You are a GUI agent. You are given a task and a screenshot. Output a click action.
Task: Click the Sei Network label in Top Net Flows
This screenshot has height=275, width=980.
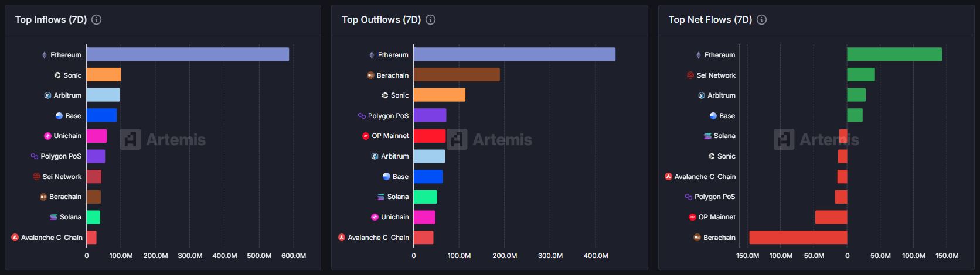(716, 75)
